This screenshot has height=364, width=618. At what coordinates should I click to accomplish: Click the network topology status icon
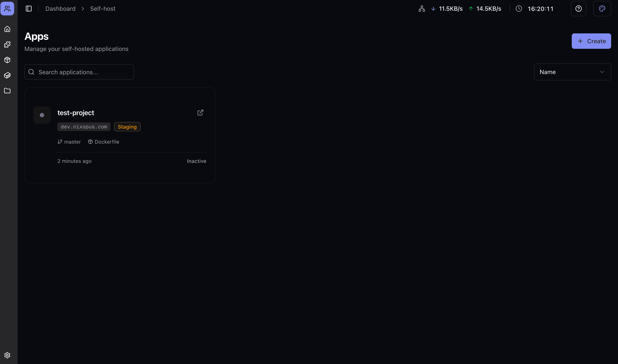point(422,9)
